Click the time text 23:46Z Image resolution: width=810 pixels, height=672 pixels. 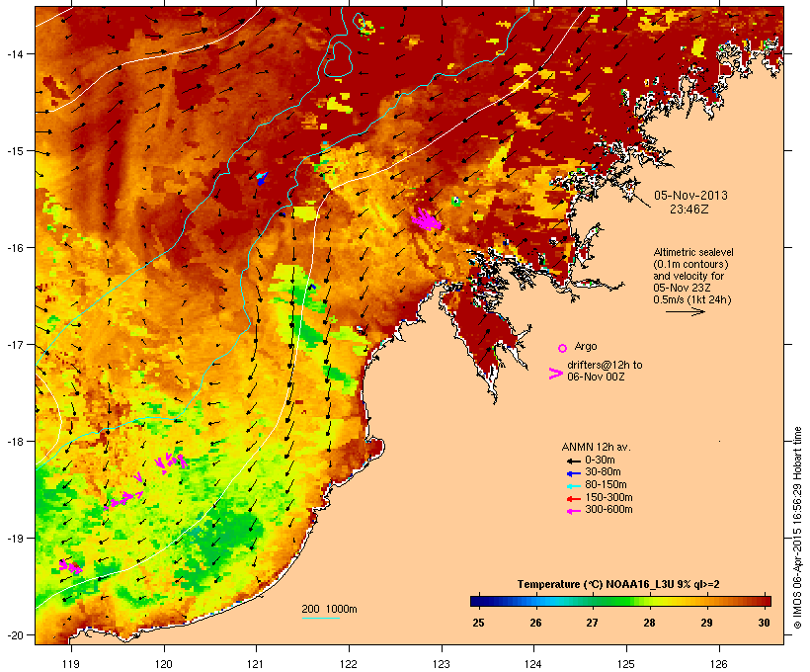tap(689, 210)
